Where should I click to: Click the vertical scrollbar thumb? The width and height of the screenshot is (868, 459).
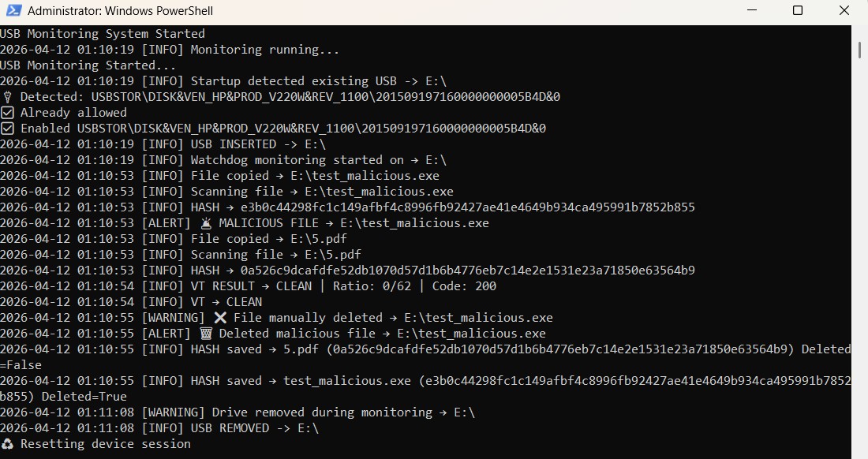point(859,49)
